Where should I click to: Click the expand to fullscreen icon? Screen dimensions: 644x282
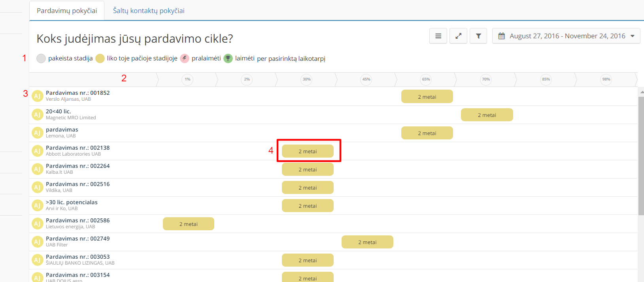coord(458,36)
